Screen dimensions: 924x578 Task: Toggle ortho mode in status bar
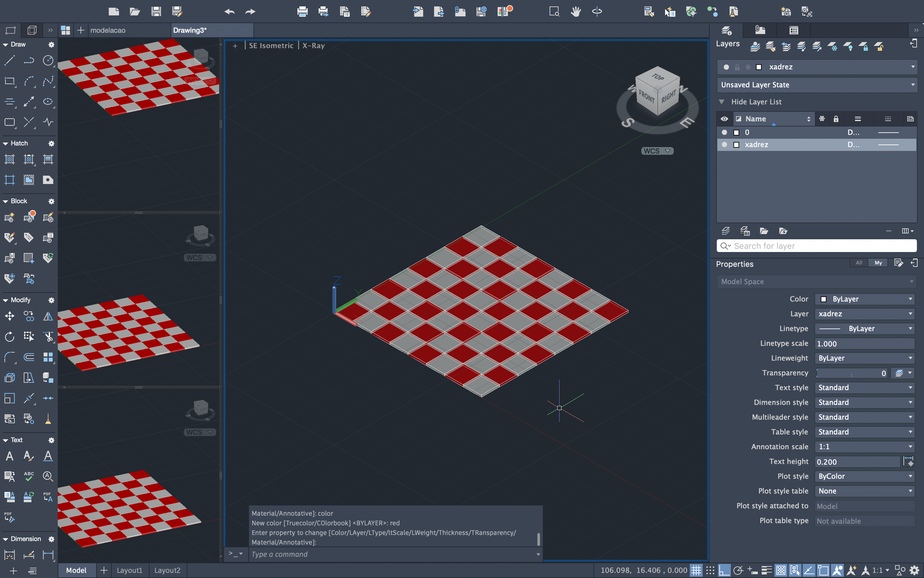[724, 570]
